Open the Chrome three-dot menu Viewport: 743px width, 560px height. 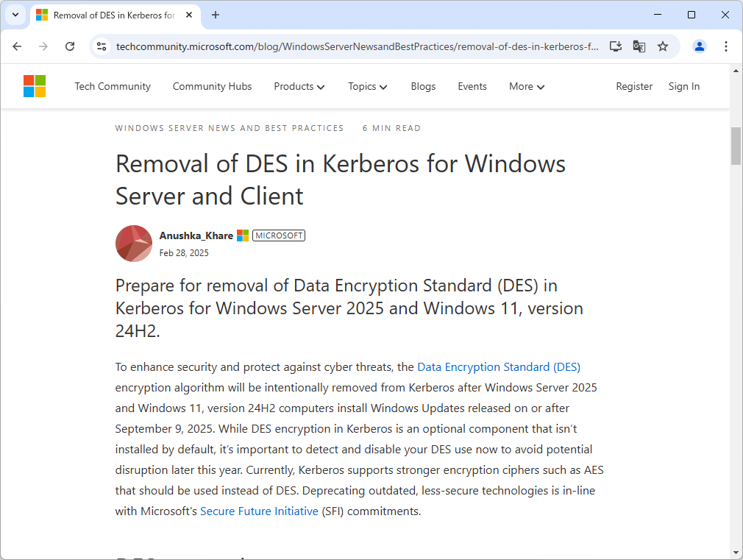726,46
